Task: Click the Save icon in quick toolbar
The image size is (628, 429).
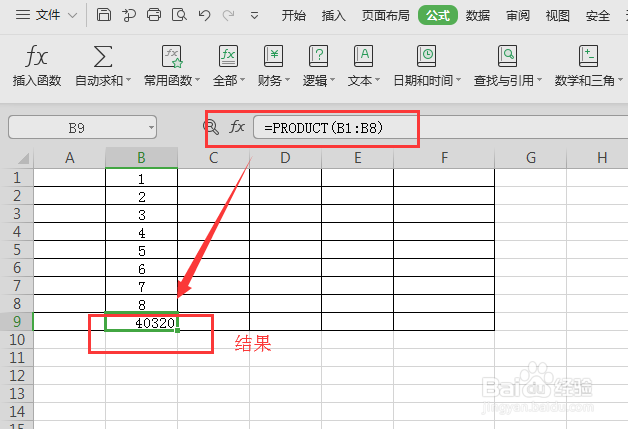Action: pyautogui.click(x=104, y=15)
